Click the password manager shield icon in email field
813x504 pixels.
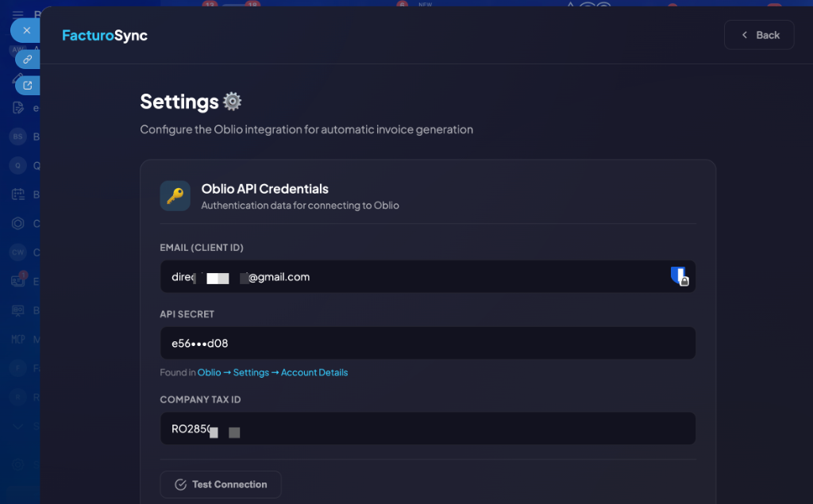coord(678,276)
